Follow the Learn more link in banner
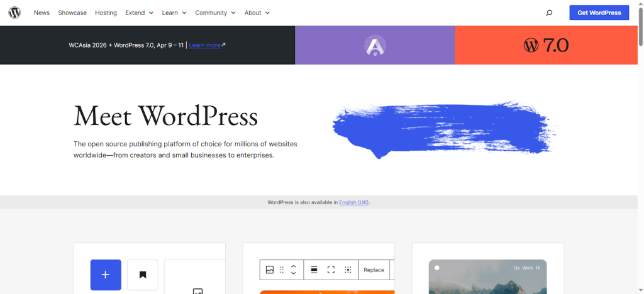 [x=204, y=45]
